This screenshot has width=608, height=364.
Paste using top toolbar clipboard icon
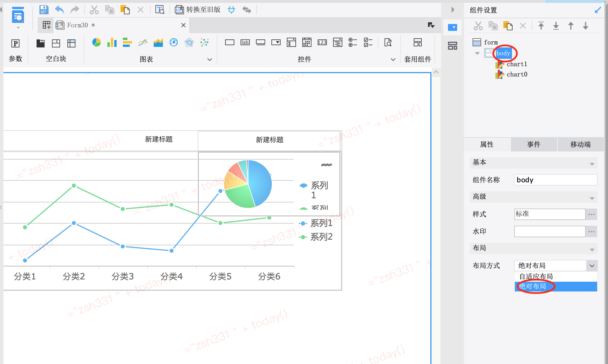click(125, 10)
